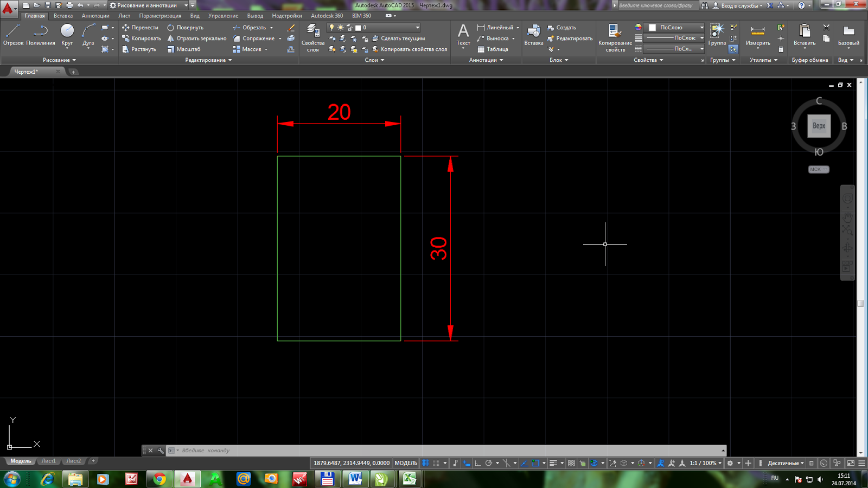This screenshot has height=488, width=868.
Task: Switch to the Лист1 layout tab
Action: (x=49, y=461)
